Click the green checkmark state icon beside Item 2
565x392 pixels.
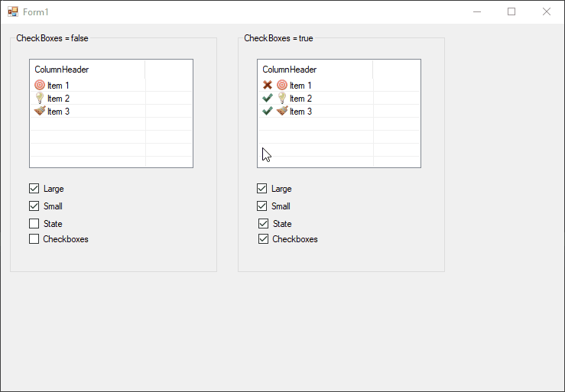pyautogui.click(x=268, y=98)
